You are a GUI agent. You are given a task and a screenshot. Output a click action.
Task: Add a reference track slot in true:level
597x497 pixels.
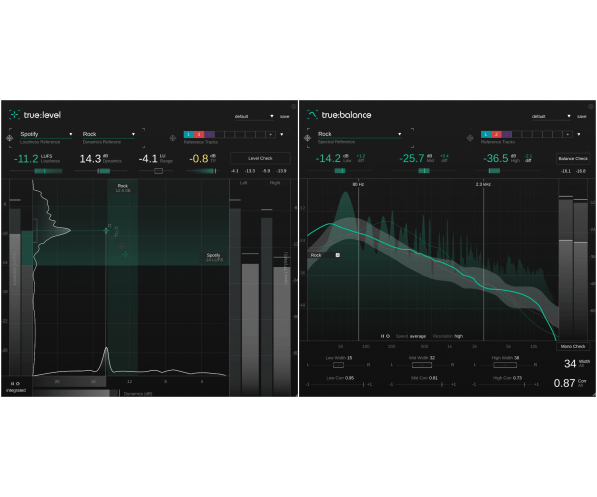pos(271,134)
